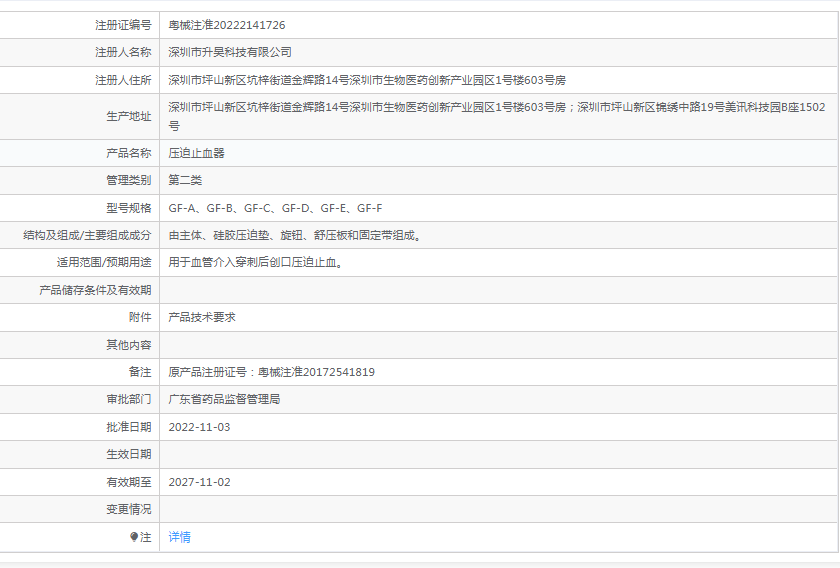Click approval department 广东省药品监督管理局

(224, 399)
